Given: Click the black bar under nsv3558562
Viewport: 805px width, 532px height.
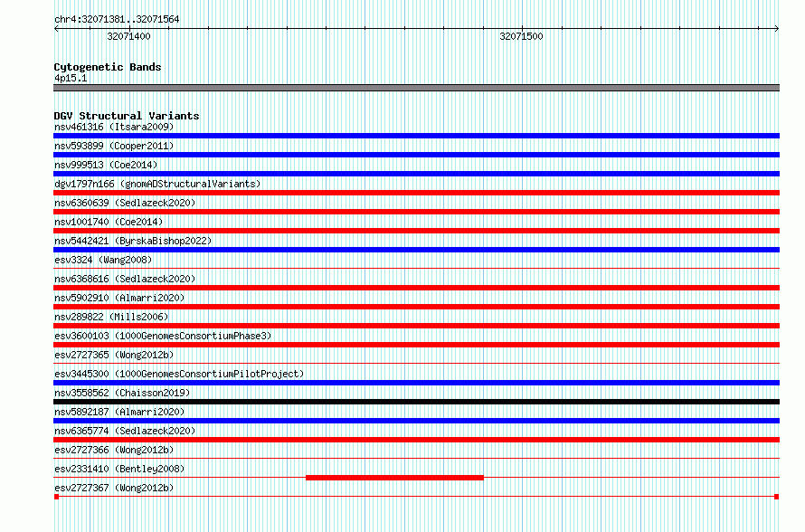Looking at the screenshot, I should 416,402.
